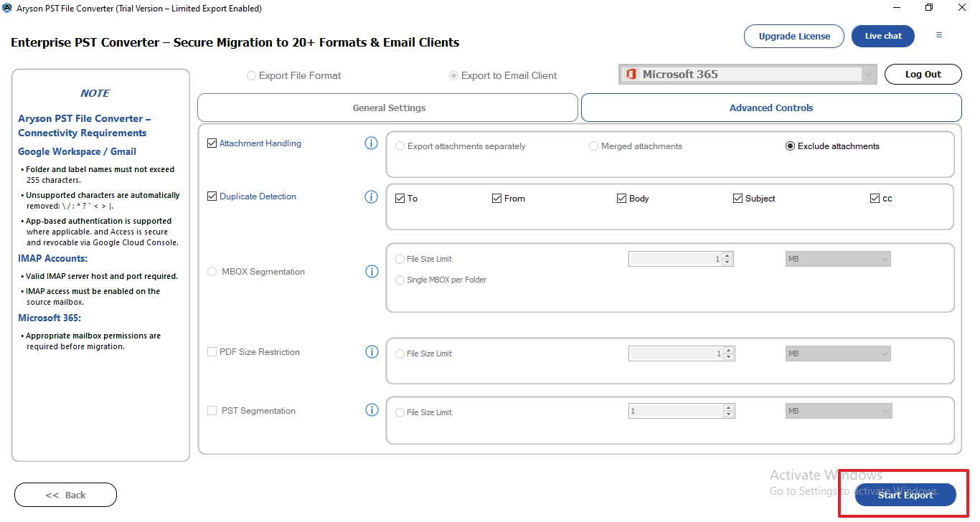Image resolution: width=980 pixels, height=522 pixels.
Task: Open PDF Size Restriction MB unit dropdown
Action: (838, 353)
